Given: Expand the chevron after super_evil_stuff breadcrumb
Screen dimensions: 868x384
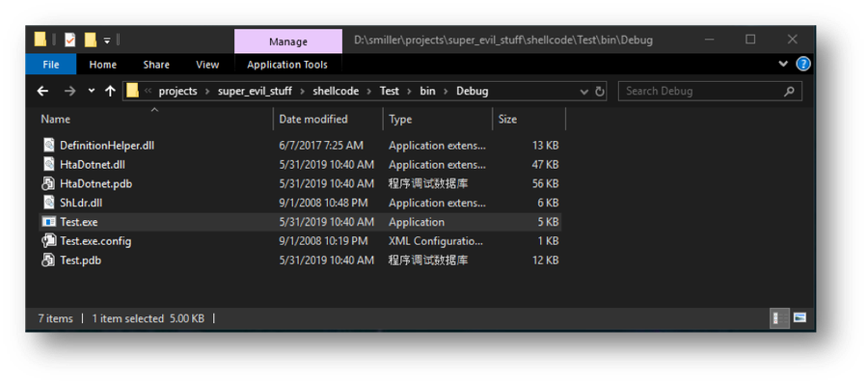Looking at the screenshot, I should coord(302,92).
